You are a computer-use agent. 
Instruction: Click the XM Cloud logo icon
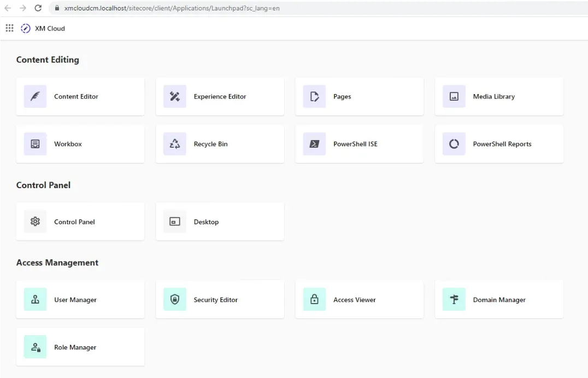point(26,28)
